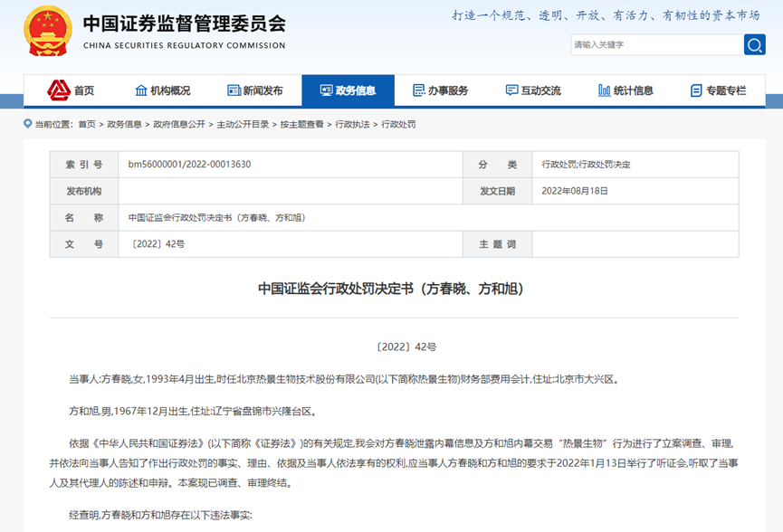
Task: Go to 主动公开目录 in the breadcrumb
Action: coord(243,124)
